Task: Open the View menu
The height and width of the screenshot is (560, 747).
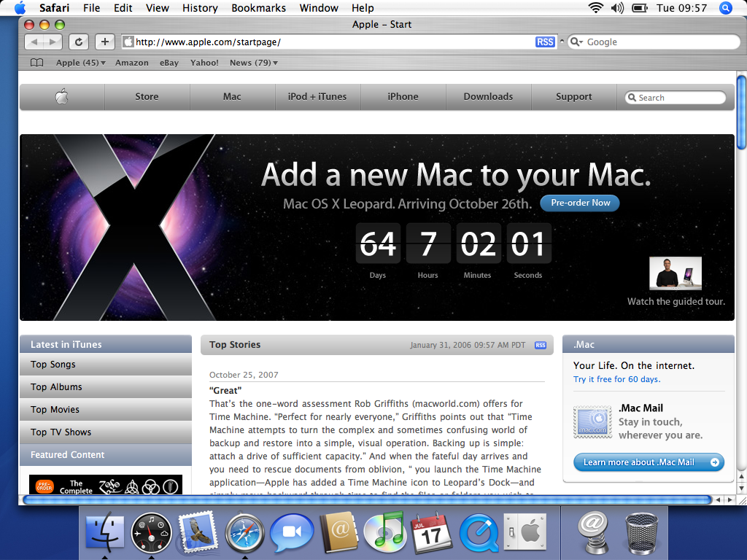Action: (x=158, y=8)
